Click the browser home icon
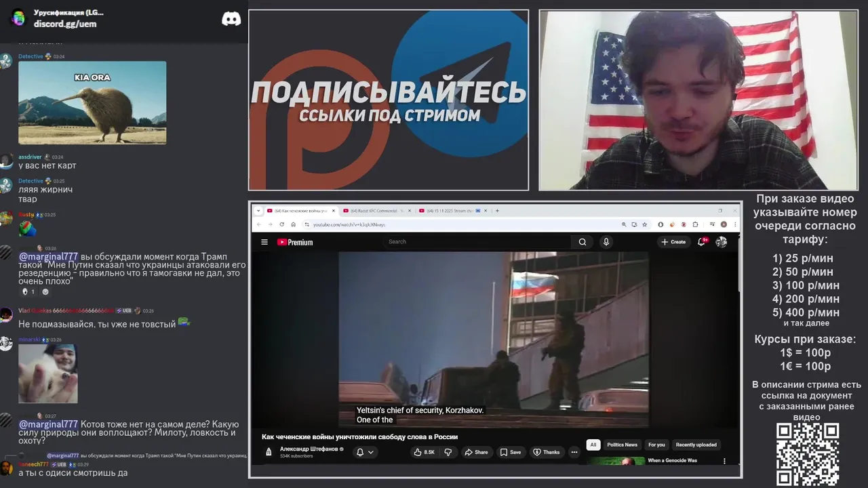868x488 pixels. click(293, 224)
